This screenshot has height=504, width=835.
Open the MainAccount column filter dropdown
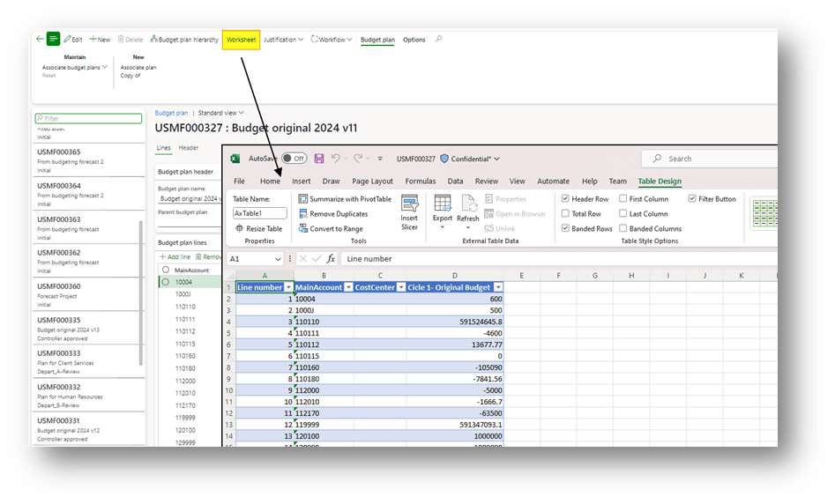tap(347, 287)
